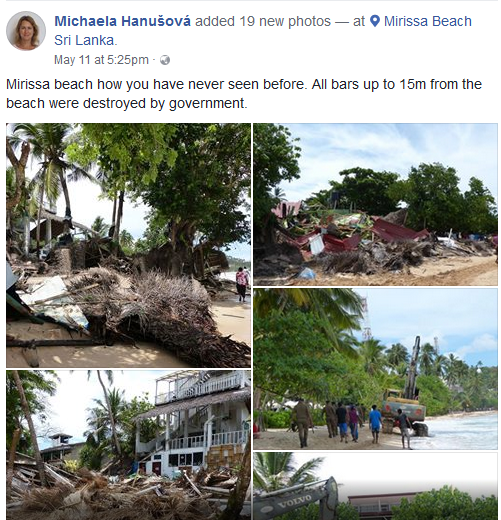Viewport: 501px width, 520px height.
Task: Click the post caption about Mirissa beach
Action: [244, 94]
